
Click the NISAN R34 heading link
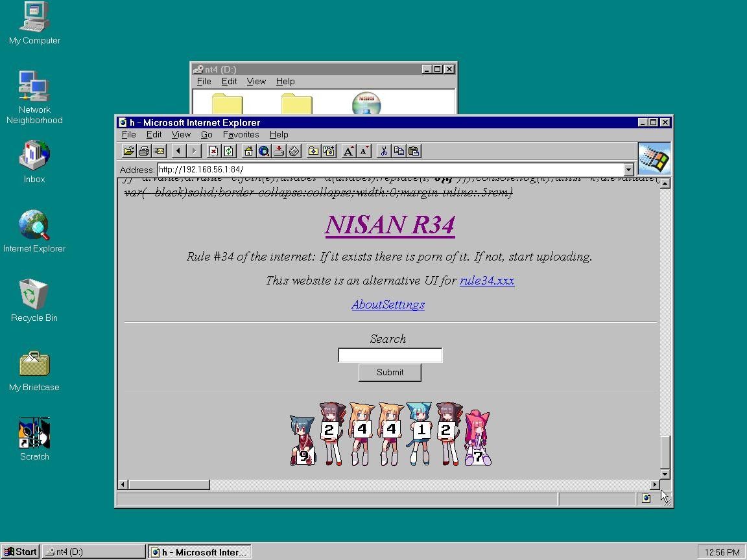[390, 225]
